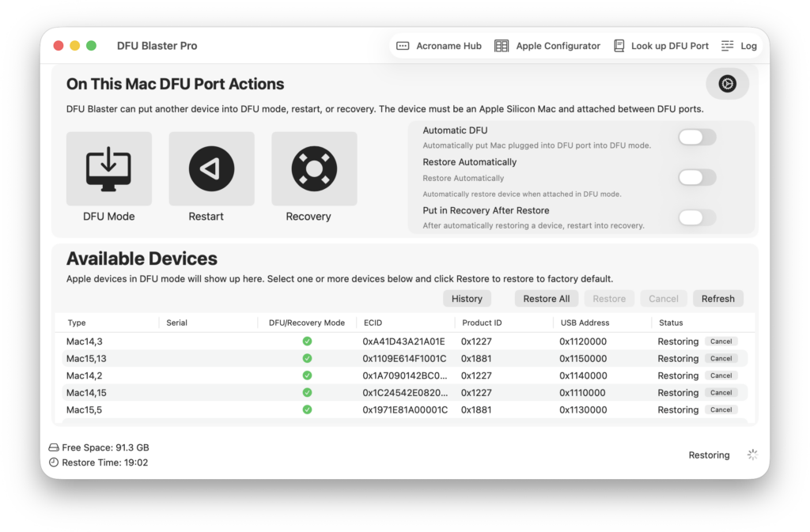810x532 pixels.
Task: Open Acroname Hub from toolbar
Action: click(439, 46)
